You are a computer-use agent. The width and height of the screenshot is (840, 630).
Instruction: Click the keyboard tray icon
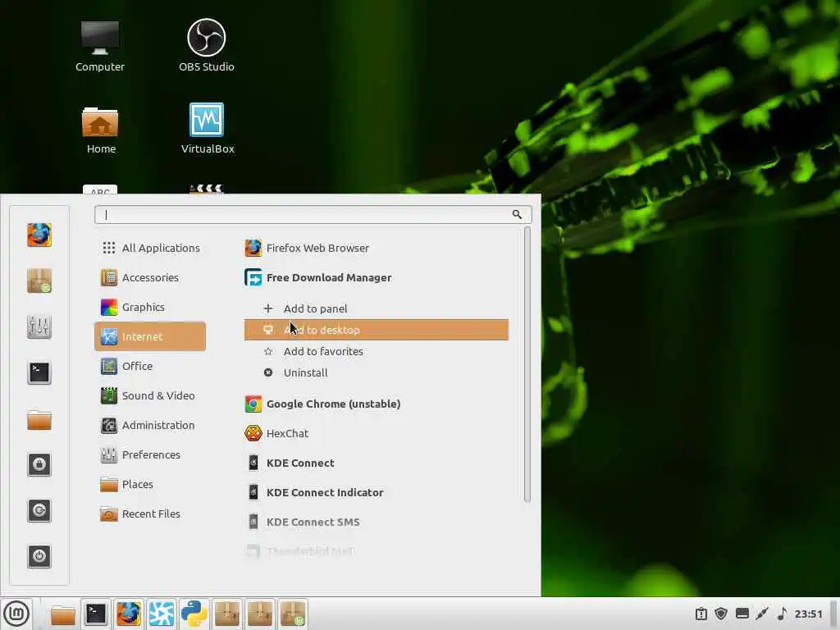tap(742, 614)
